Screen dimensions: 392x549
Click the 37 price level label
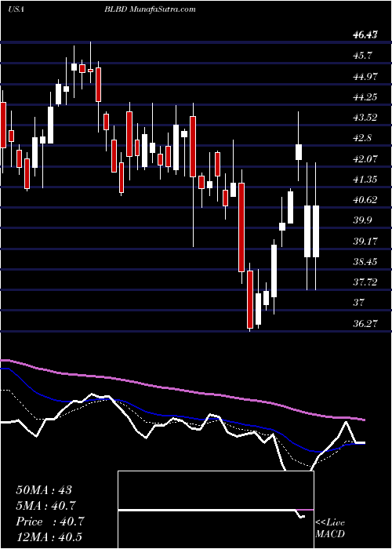tap(360, 303)
